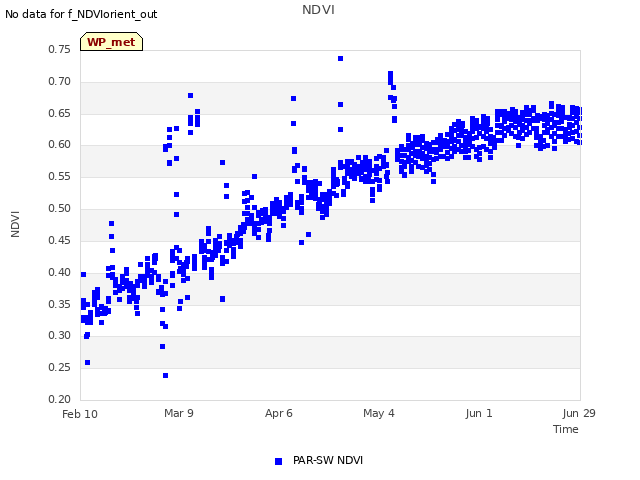The image size is (640, 480).
Task: Click the vertical NDVI axis label
Action: click(15, 224)
